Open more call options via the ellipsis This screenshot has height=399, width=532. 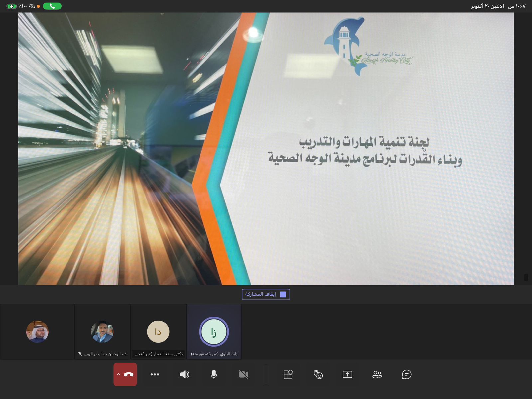click(154, 374)
